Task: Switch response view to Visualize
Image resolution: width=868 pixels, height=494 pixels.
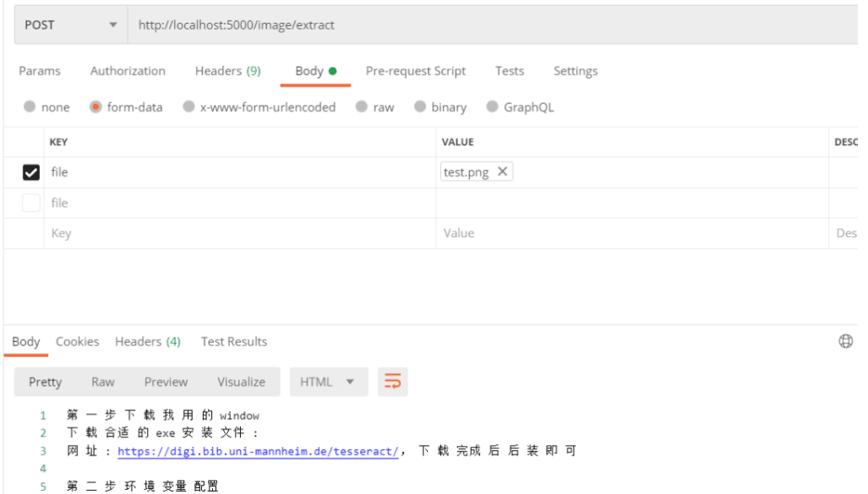Action: click(x=242, y=382)
